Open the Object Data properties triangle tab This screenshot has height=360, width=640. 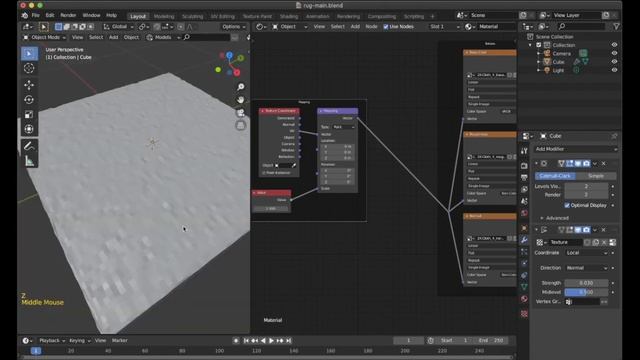(524, 287)
